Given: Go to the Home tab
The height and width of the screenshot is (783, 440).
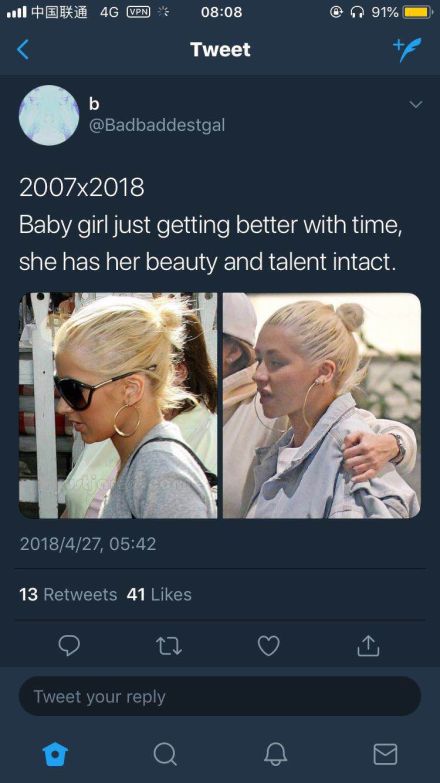Looking at the screenshot, I should tap(55, 754).
